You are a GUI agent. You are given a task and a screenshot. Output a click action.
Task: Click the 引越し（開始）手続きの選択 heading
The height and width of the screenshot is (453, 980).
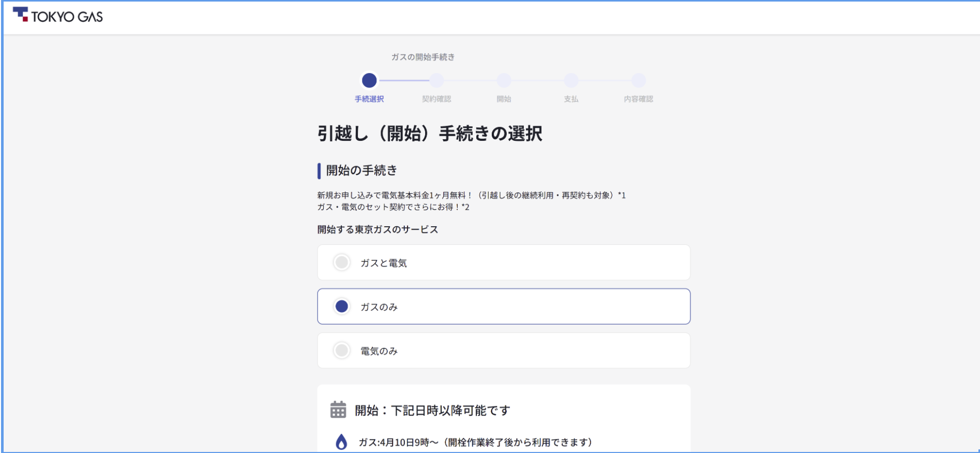coord(430,134)
